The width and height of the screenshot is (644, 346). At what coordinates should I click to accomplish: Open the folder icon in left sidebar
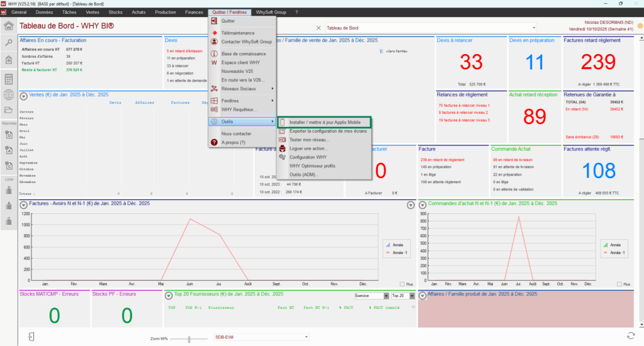click(9, 111)
